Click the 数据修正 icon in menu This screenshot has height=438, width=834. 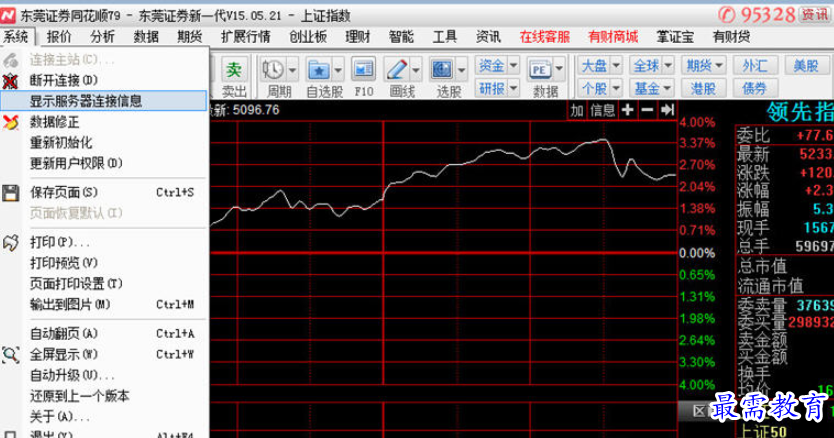(x=11, y=122)
